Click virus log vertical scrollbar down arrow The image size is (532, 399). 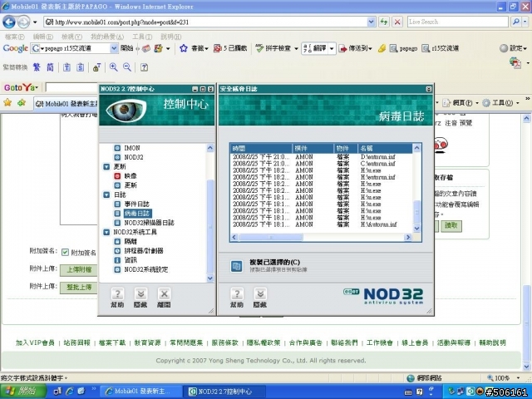(416, 229)
